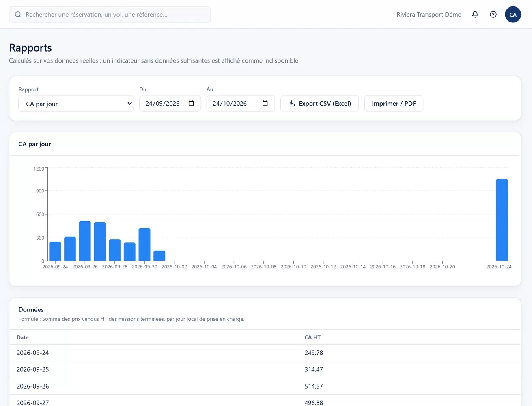Image resolution: width=532 pixels, height=406 pixels.
Task: Export the report as CSV (Excel)
Action: click(x=319, y=104)
